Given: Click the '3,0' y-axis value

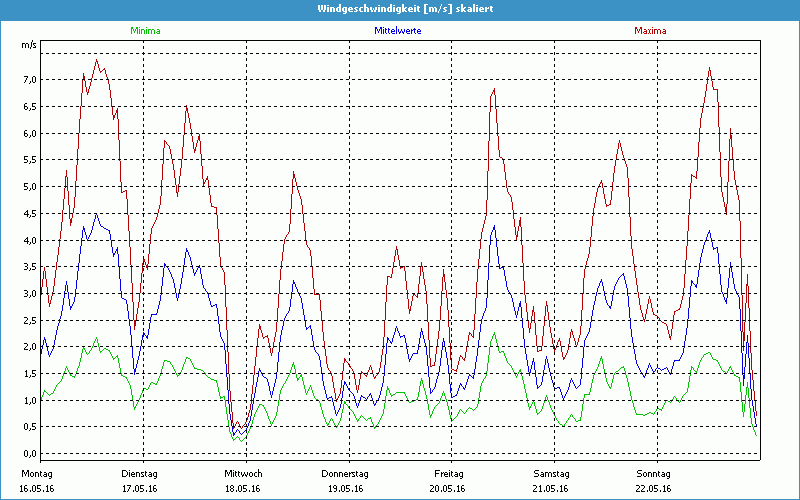Looking at the screenshot, I should [x=29, y=294].
